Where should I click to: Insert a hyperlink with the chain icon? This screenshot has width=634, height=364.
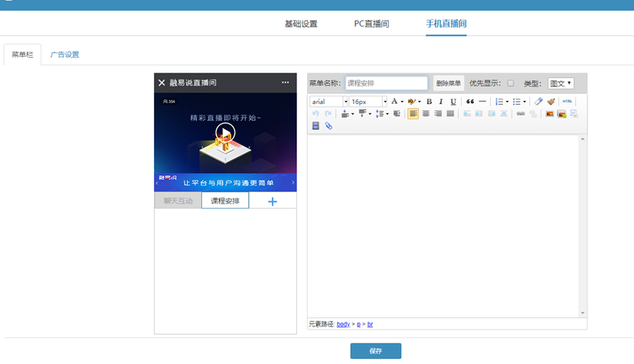click(x=521, y=113)
